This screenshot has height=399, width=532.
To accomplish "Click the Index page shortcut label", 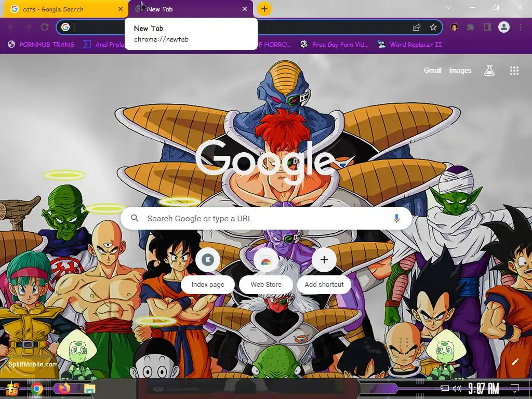I will [208, 284].
